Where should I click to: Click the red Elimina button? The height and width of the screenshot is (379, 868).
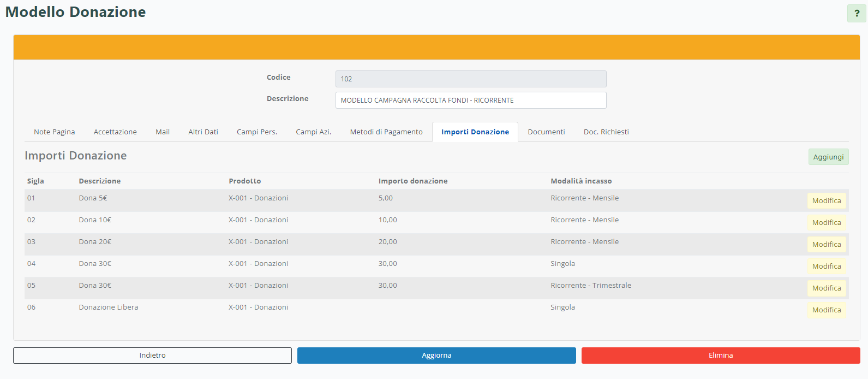point(721,356)
